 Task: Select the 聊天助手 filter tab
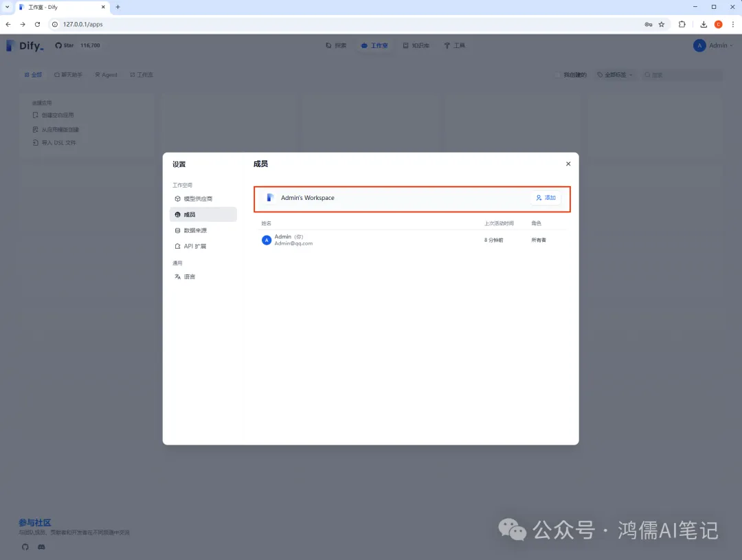(x=68, y=75)
